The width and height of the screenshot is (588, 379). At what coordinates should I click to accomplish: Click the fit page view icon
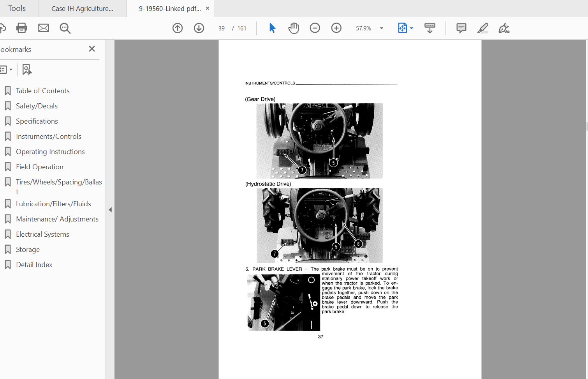(x=402, y=28)
